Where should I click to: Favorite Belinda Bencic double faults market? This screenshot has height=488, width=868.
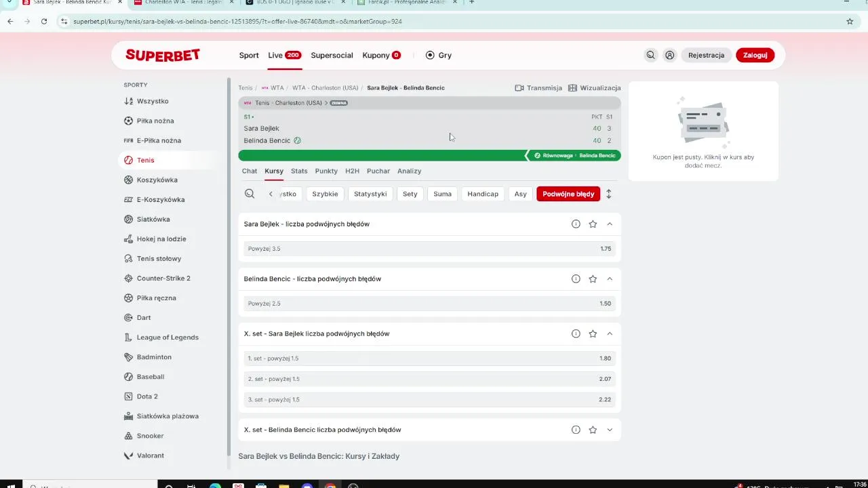click(x=593, y=279)
